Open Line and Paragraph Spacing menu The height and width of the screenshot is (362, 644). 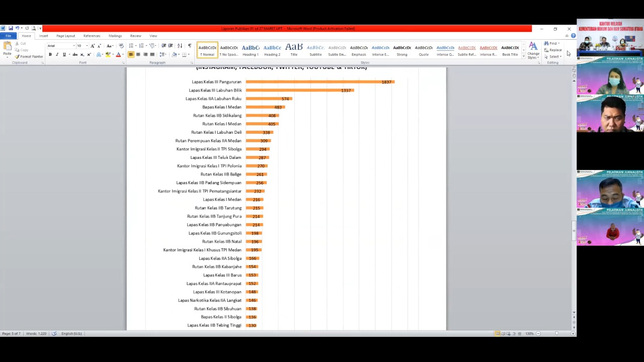click(162, 54)
